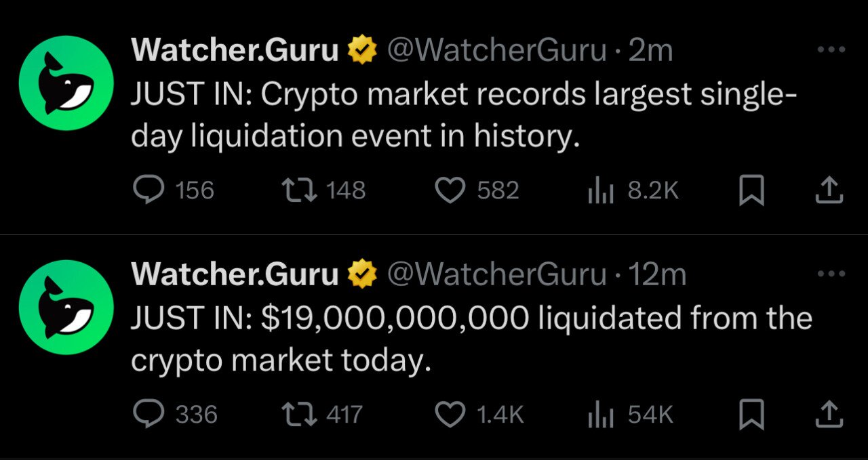Viewport: 868px width, 460px height.
Task: Reply to the largest single-day liquidation tweet
Action: (x=144, y=190)
